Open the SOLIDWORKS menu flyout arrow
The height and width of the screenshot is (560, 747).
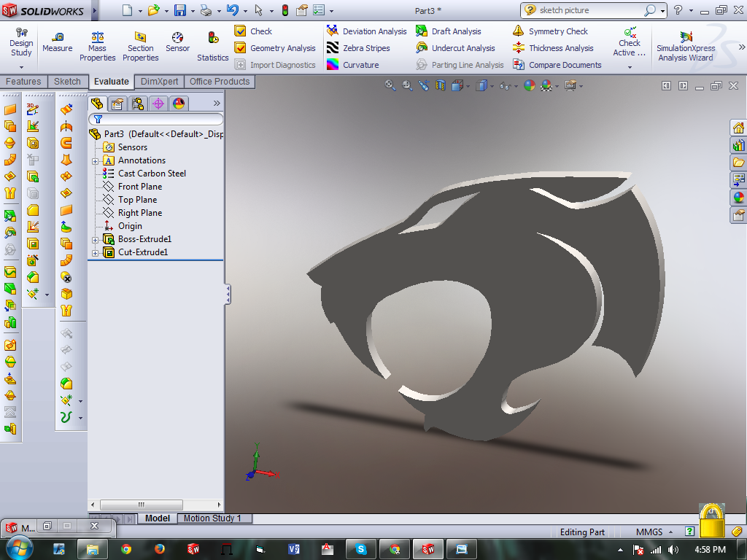pyautogui.click(x=94, y=10)
